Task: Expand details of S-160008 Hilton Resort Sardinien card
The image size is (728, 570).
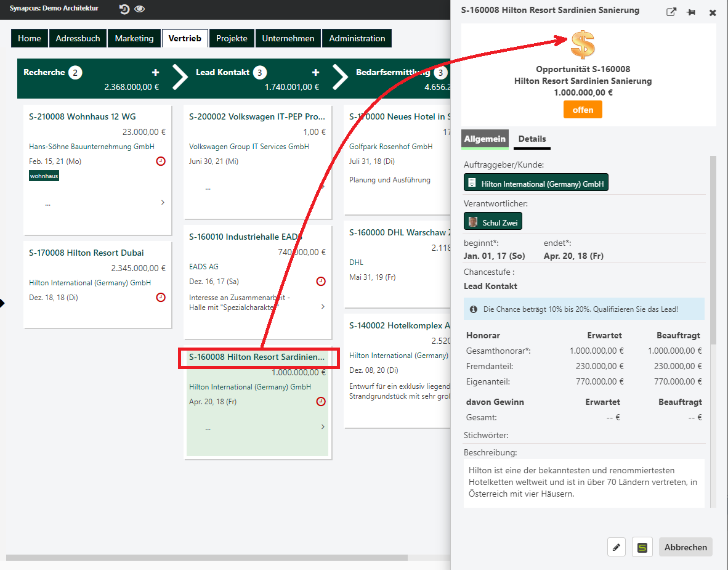Action: click(x=322, y=427)
